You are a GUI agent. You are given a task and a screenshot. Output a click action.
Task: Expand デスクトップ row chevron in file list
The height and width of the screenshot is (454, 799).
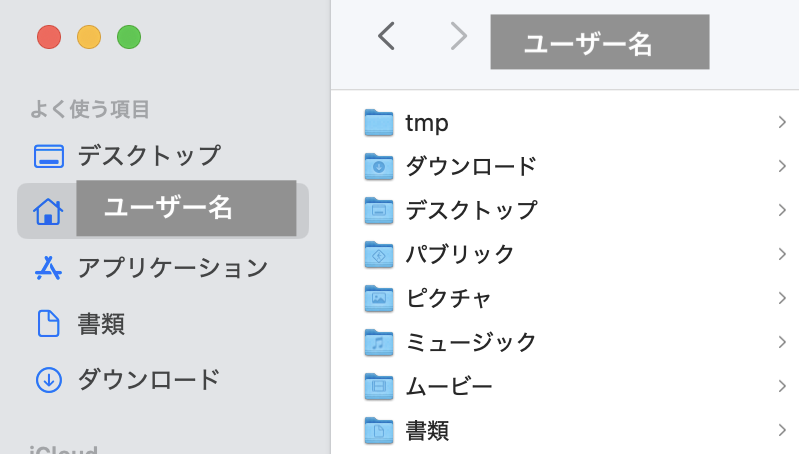click(781, 210)
